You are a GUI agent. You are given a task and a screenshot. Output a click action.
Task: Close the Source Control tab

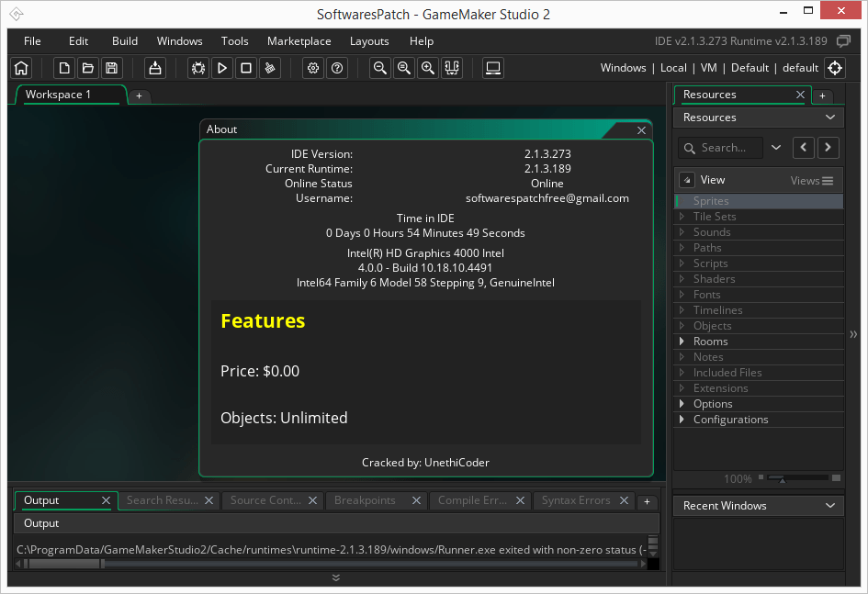coord(313,500)
